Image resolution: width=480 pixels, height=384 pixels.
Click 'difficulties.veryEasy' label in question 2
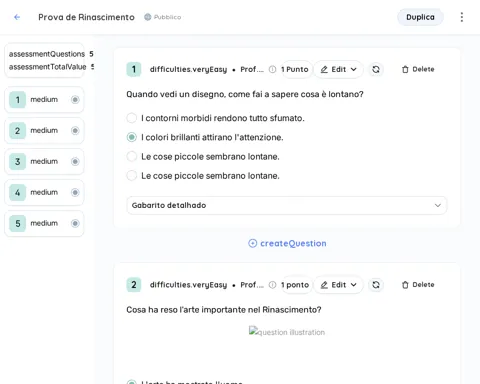188,285
